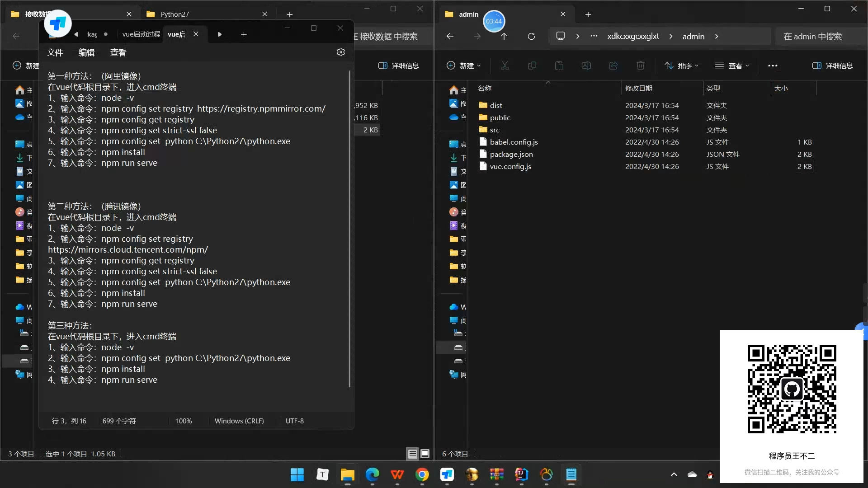Expand chevron after admin breadcrumb

tap(717, 36)
